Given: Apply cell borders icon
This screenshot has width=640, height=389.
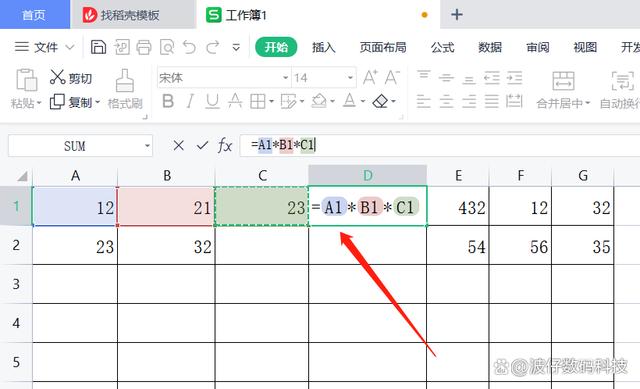Looking at the screenshot, I should click(258, 101).
